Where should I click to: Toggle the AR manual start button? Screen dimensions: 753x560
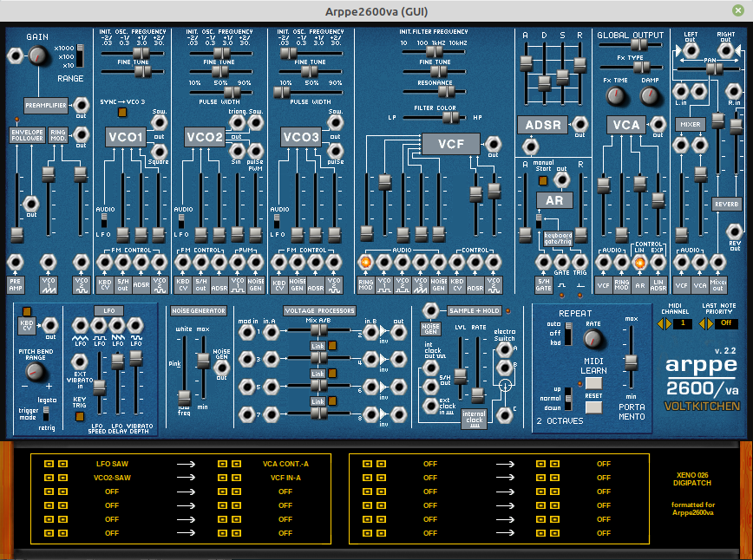543,180
